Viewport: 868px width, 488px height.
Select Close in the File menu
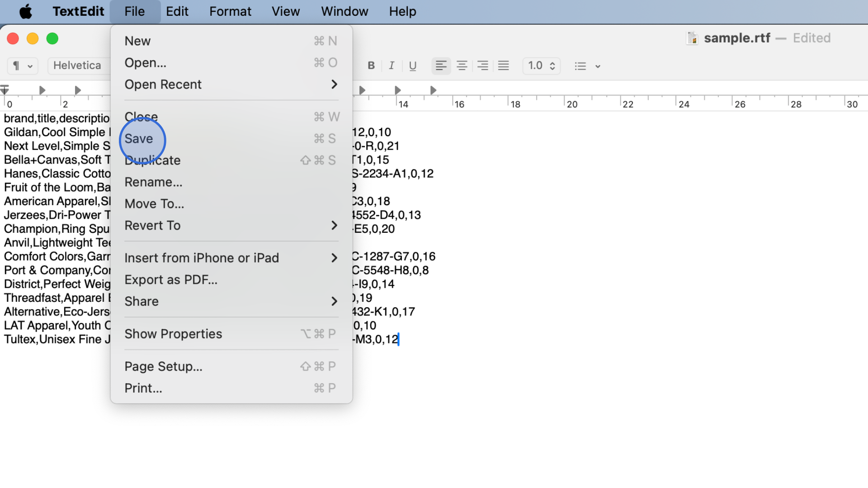tap(231, 117)
